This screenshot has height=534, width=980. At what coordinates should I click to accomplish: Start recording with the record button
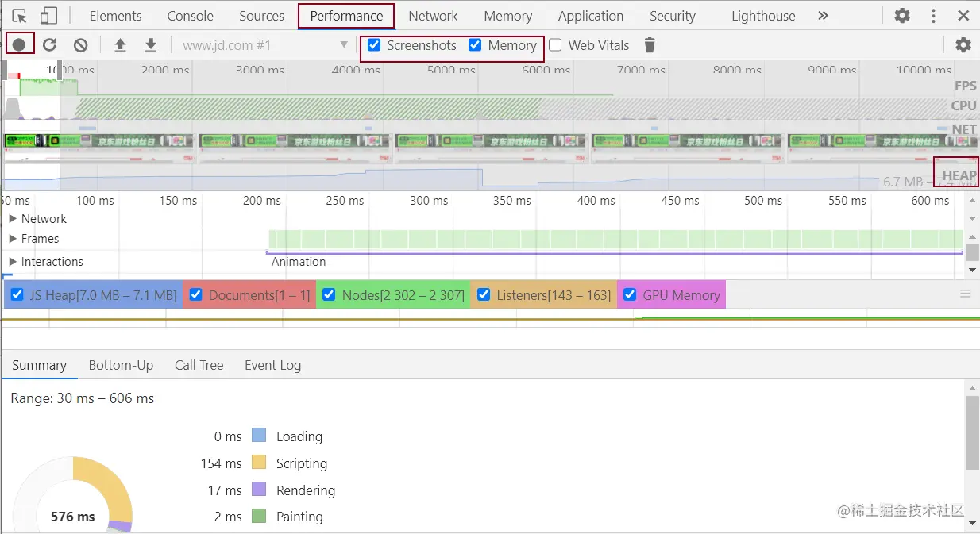19,45
